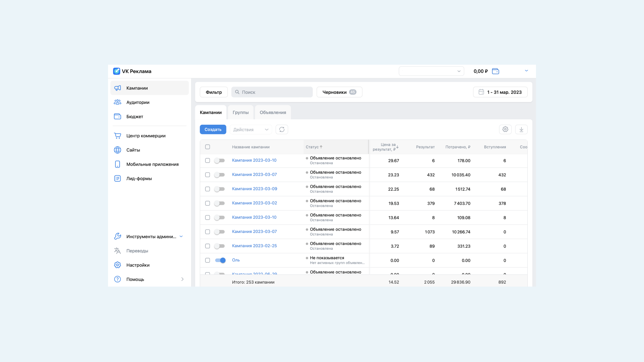Sort by Статус column arrow

pyautogui.click(x=321, y=147)
